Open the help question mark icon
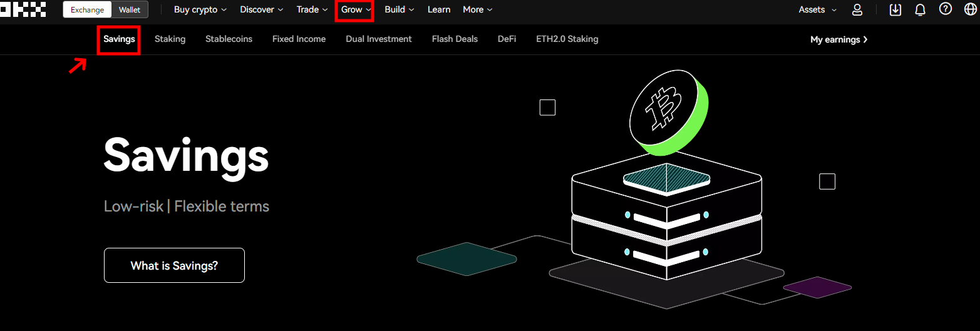The width and height of the screenshot is (980, 331). coord(946,9)
